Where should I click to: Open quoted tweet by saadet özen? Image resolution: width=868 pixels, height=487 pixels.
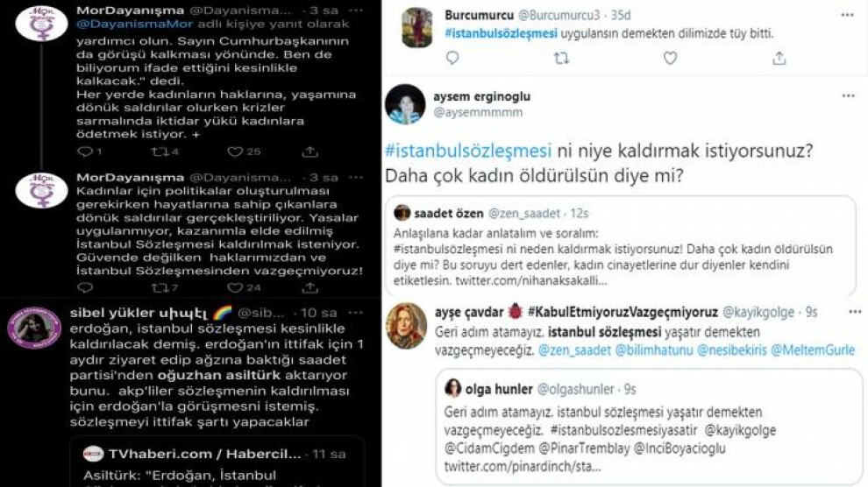coord(621,245)
